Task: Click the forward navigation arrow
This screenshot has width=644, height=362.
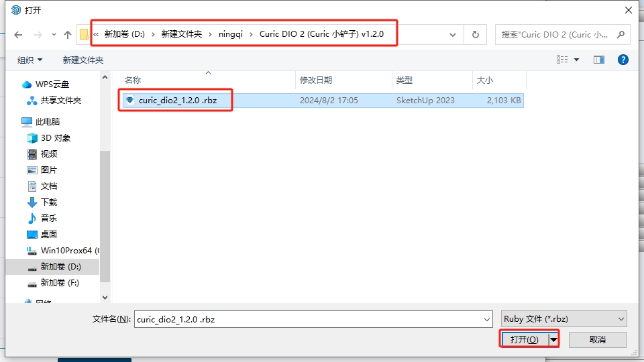Action: tap(38, 35)
